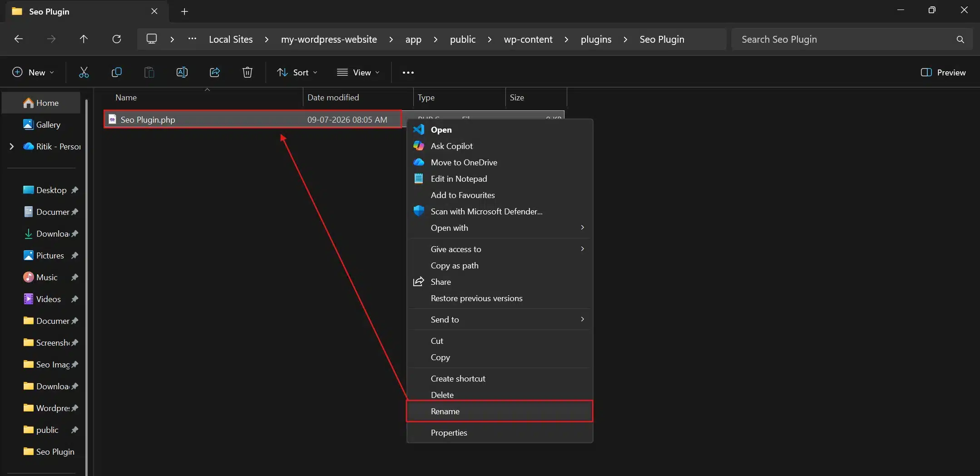The height and width of the screenshot is (476, 980).
Task: Click the Paste clipboard icon in toolbar
Action: coord(149,72)
